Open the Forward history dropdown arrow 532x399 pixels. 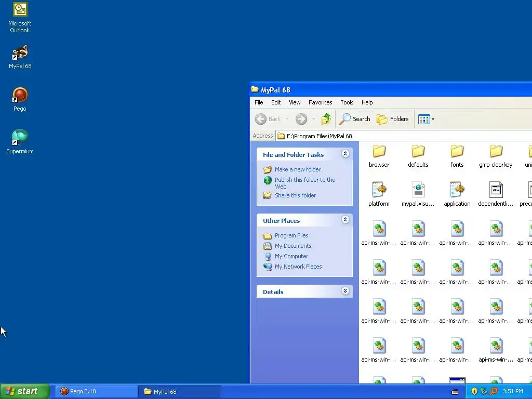click(313, 119)
